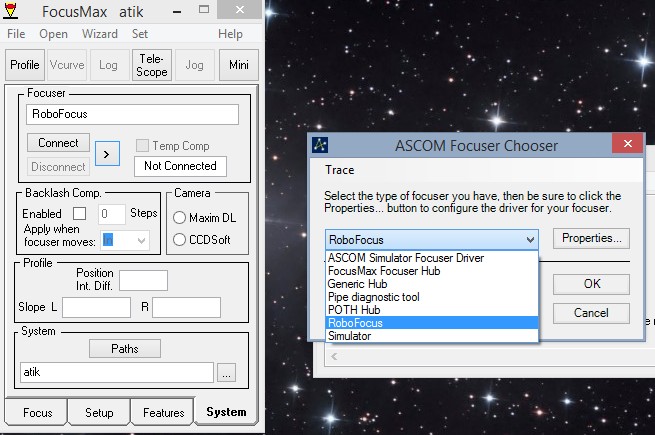Connect to the RoboFocus focuser
Image resolution: width=655 pixels, height=435 pixels.
58,143
